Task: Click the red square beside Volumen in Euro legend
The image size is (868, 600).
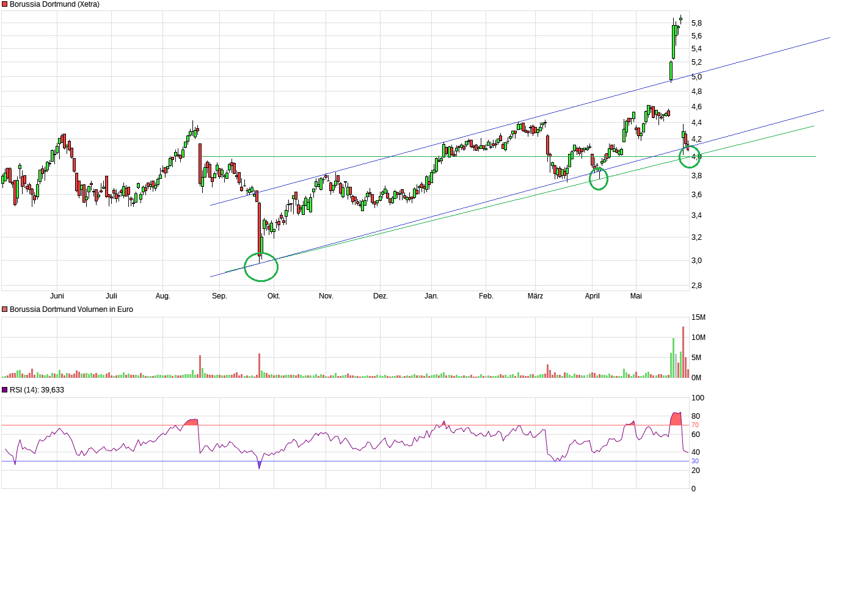Action: tap(5, 309)
